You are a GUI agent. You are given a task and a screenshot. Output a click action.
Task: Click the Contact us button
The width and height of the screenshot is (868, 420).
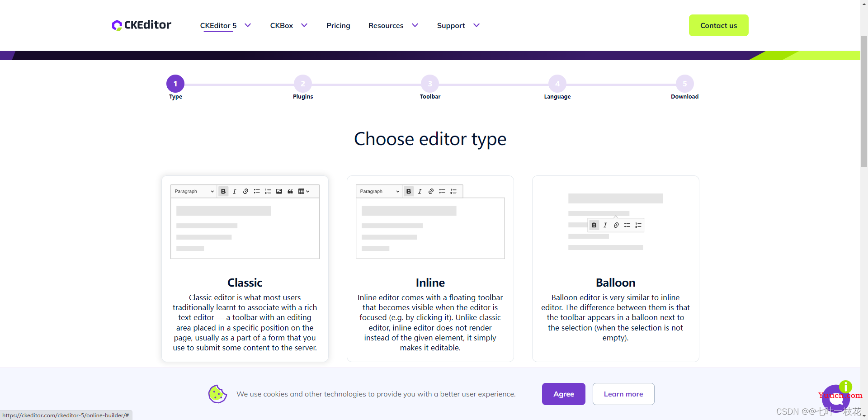point(718,25)
